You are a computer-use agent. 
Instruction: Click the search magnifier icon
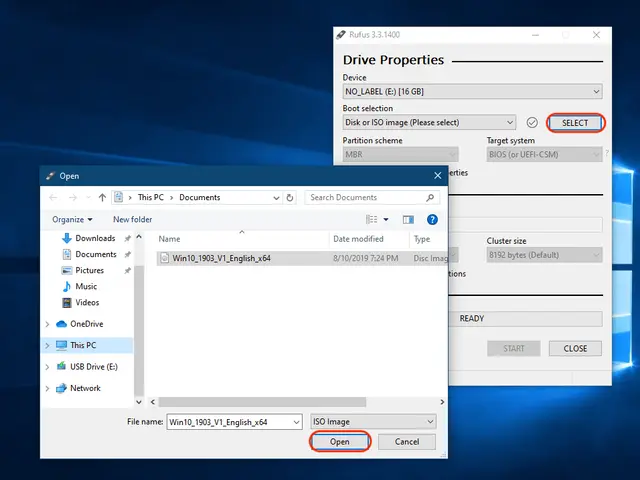430,198
